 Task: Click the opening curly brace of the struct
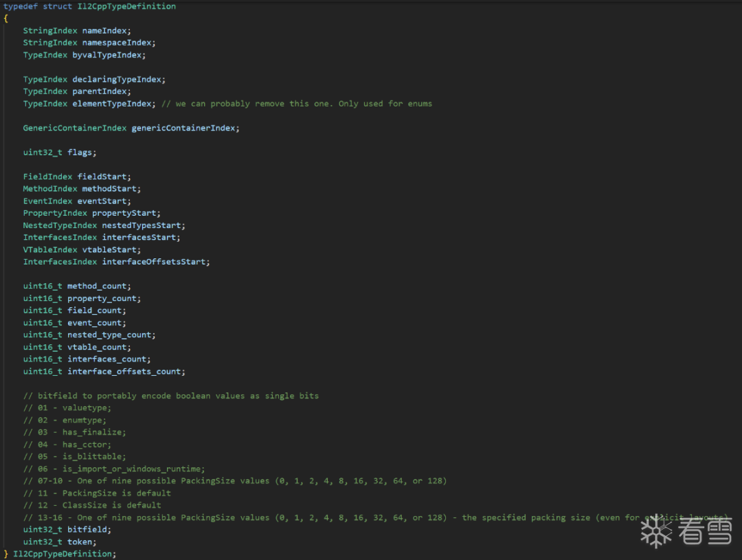5,19
